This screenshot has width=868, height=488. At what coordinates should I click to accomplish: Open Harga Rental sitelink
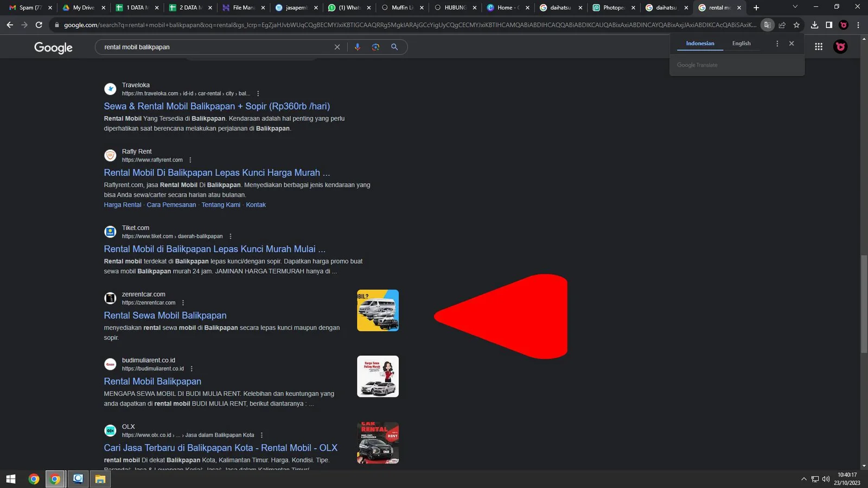pos(122,205)
